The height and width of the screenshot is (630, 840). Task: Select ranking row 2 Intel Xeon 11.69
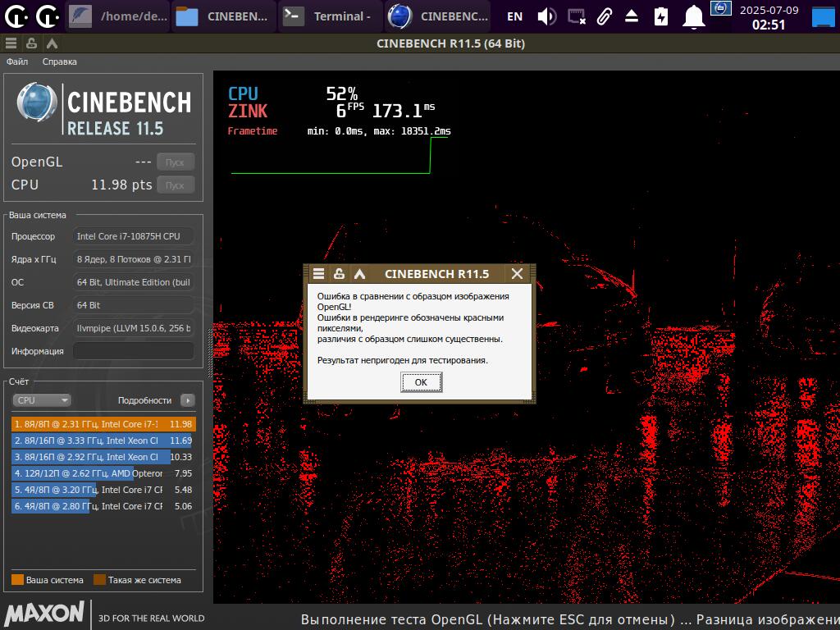click(103, 441)
